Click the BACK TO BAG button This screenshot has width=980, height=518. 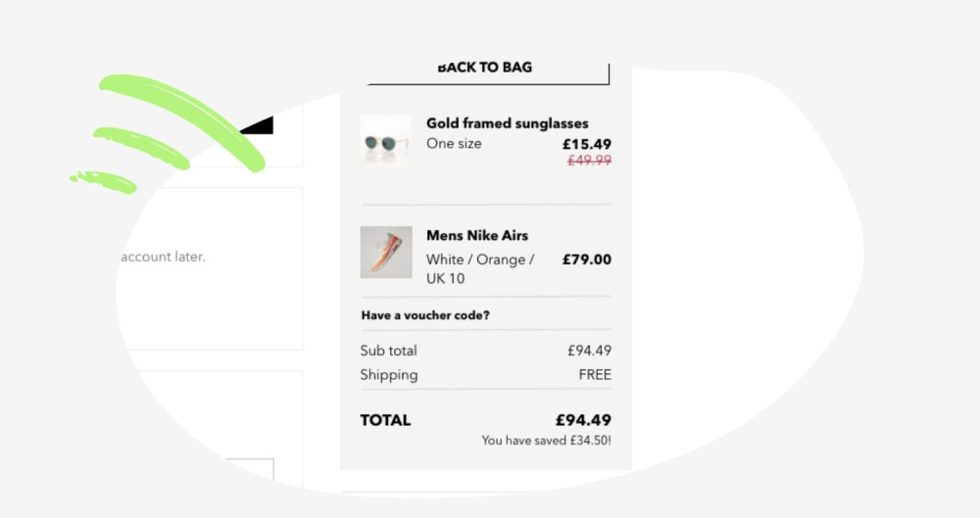[x=487, y=68]
